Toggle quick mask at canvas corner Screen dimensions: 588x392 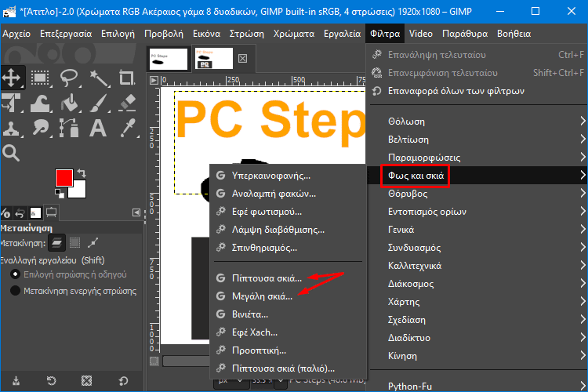(x=154, y=361)
